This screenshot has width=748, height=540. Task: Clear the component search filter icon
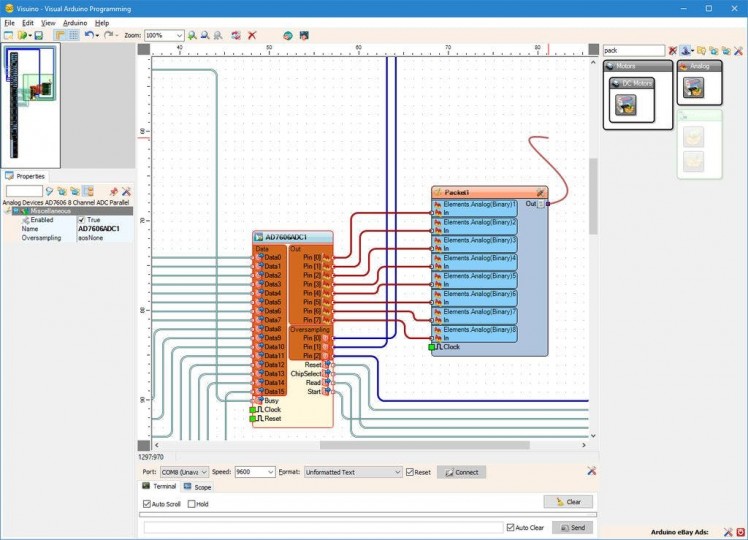tap(673, 50)
